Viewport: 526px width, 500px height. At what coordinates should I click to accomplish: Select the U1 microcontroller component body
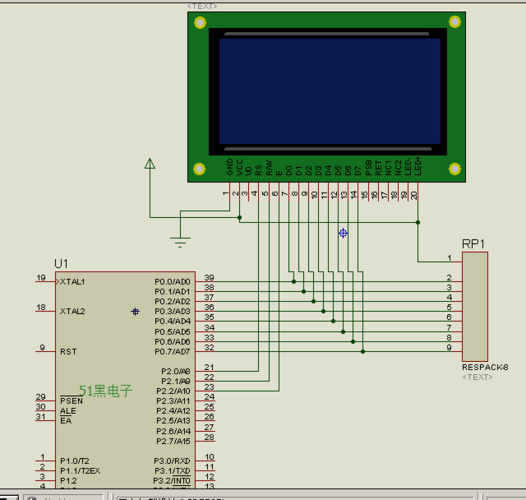coord(125,379)
